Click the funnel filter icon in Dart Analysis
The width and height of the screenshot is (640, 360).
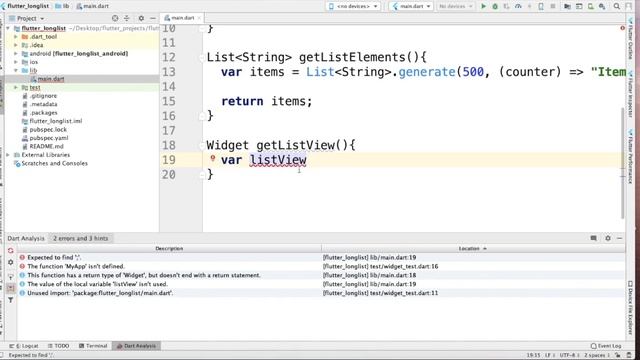pyautogui.click(x=11, y=300)
